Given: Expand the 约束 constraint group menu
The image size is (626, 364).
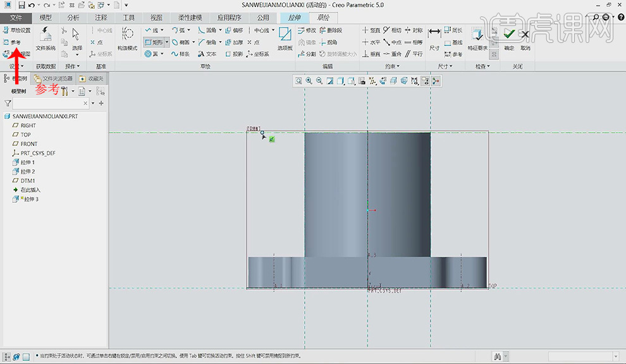Looking at the screenshot, I should tap(393, 66).
